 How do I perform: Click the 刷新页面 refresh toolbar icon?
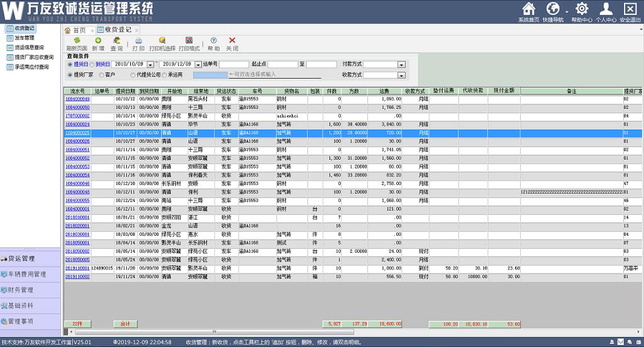[77, 40]
